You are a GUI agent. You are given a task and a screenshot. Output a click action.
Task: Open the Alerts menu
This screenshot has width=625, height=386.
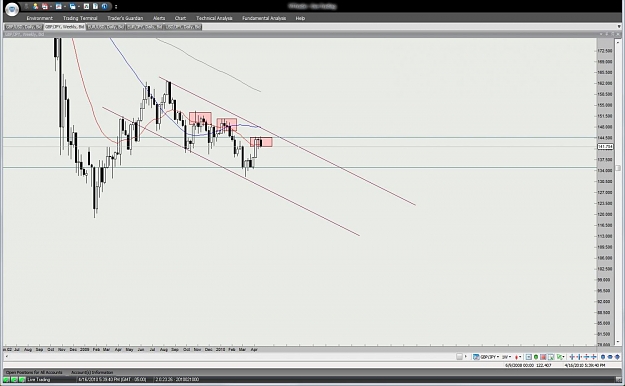click(159, 18)
